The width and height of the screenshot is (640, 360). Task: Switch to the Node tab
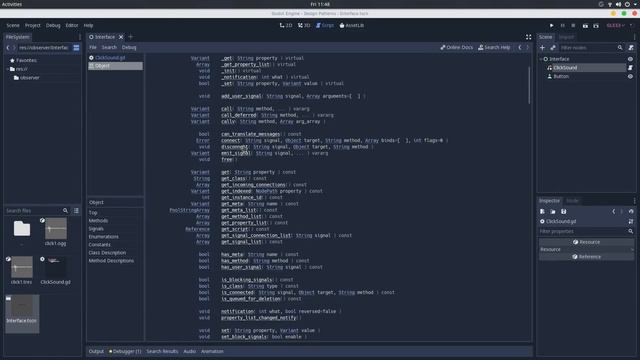(572, 200)
